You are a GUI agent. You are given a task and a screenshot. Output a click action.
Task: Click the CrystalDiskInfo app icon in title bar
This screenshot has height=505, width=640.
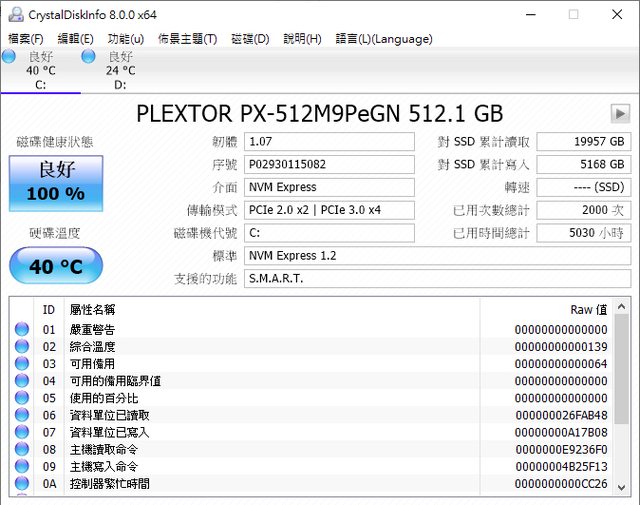15,15
